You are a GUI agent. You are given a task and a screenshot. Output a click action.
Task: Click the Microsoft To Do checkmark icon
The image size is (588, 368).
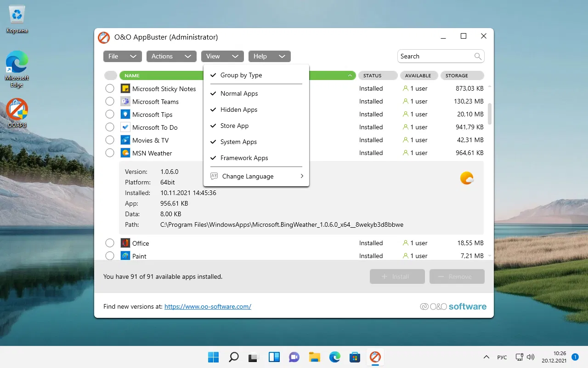pos(125,127)
